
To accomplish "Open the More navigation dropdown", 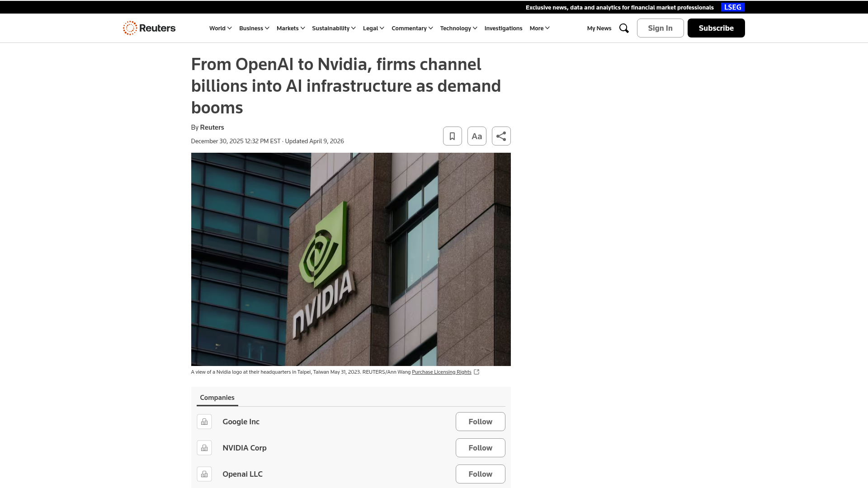I will coord(539,28).
